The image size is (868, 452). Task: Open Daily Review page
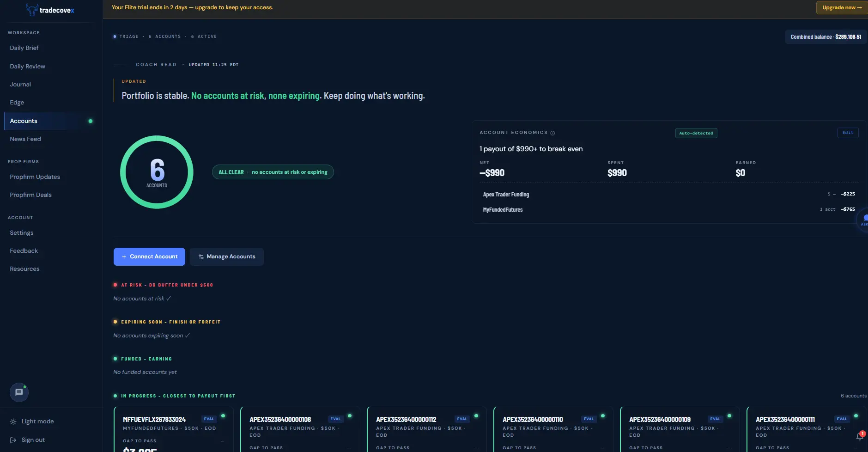click(28, 67)
